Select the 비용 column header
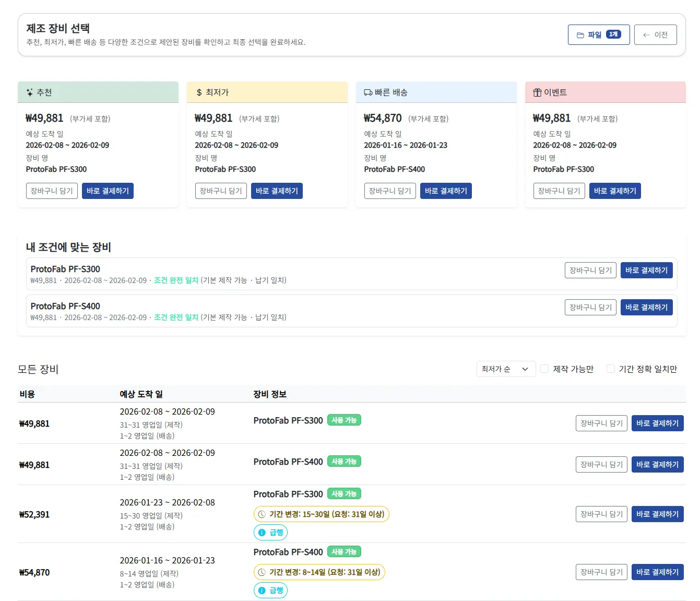 (x=27, y=394)
